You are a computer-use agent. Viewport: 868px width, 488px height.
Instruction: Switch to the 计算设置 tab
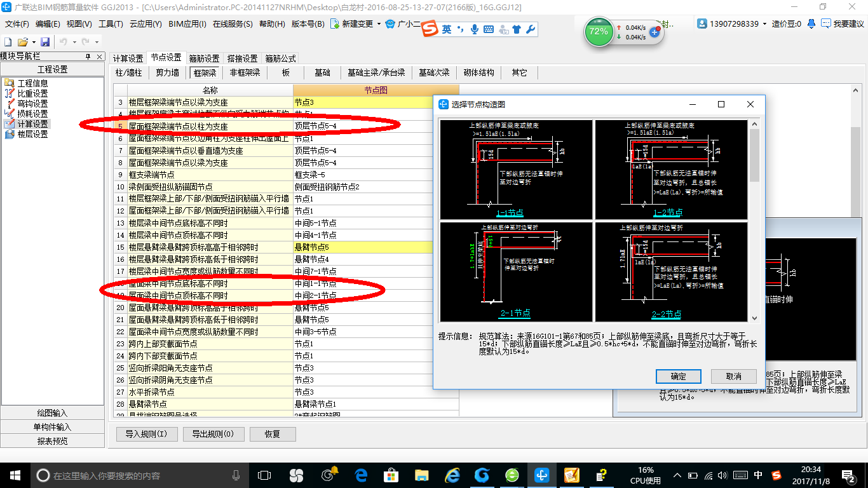[128, 58]
